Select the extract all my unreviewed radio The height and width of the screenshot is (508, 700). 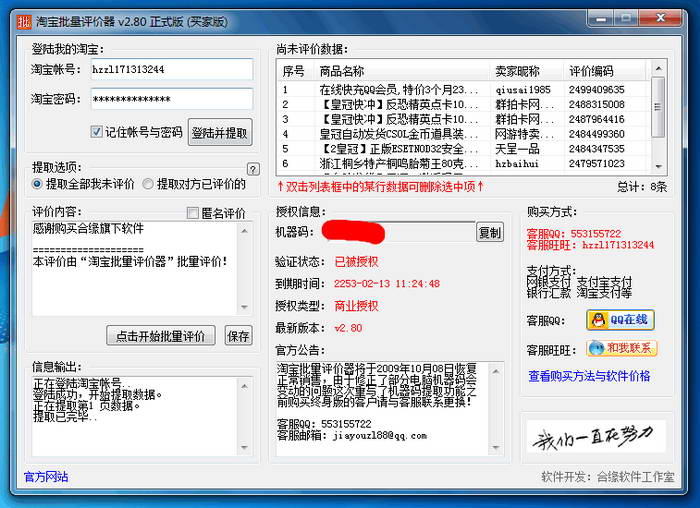[37, 183]
